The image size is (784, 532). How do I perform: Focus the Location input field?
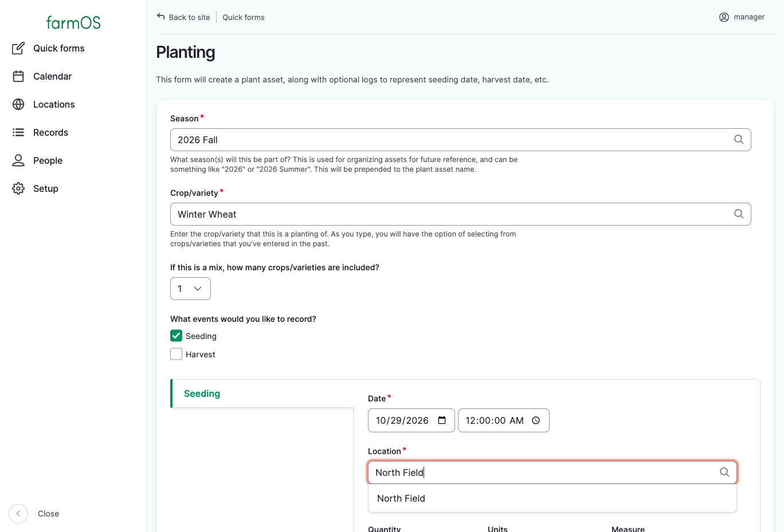552,472
